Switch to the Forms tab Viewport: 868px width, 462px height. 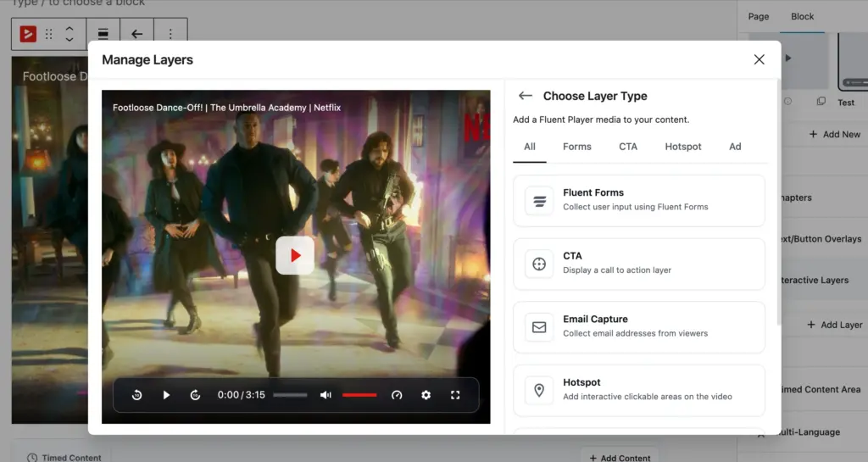click(576, 147)
